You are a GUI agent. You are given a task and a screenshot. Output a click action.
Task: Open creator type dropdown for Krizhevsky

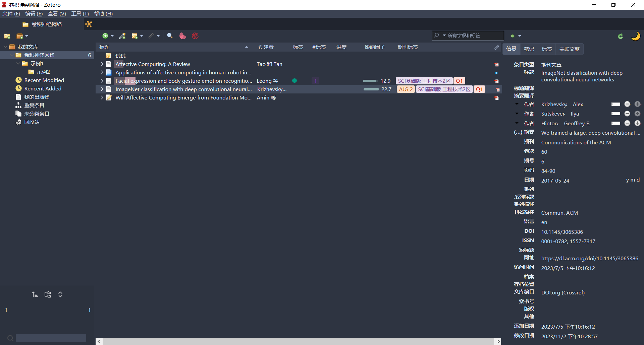tap(517, 104)
